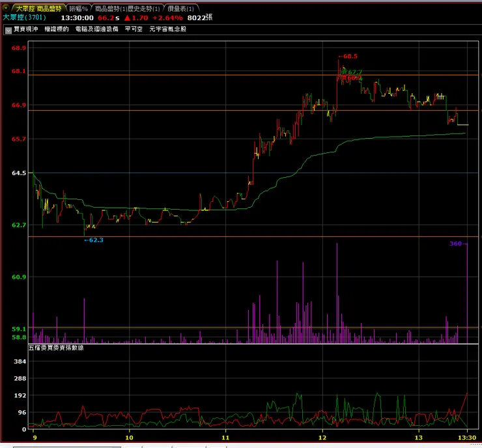Click the 13:30 time axis label
Image resolution: width=482 pixels, height=448 pixels.
[467, 438]
